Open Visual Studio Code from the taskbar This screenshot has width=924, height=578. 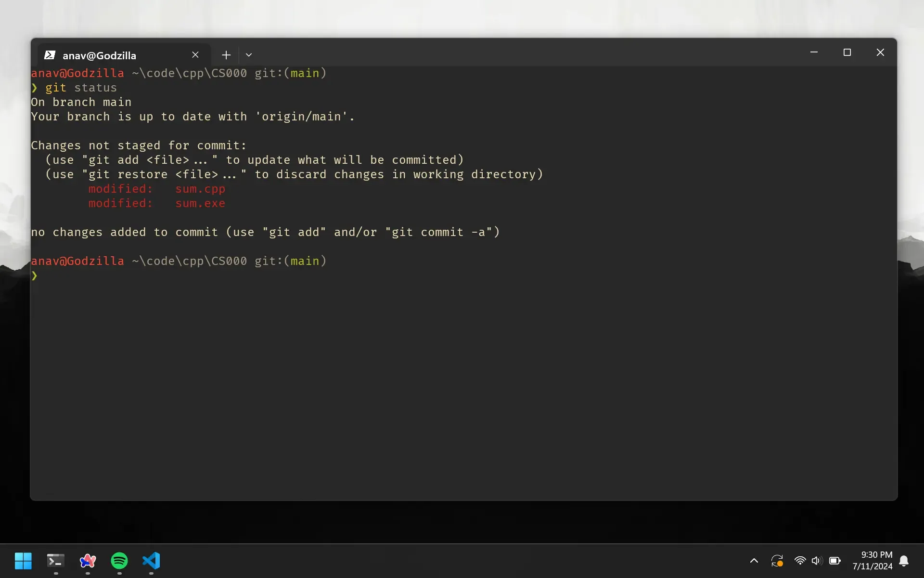coord(151,561)
